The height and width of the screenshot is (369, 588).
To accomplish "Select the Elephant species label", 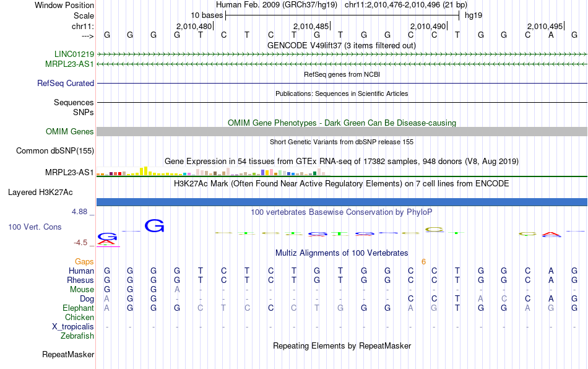I will pos(79,308).
